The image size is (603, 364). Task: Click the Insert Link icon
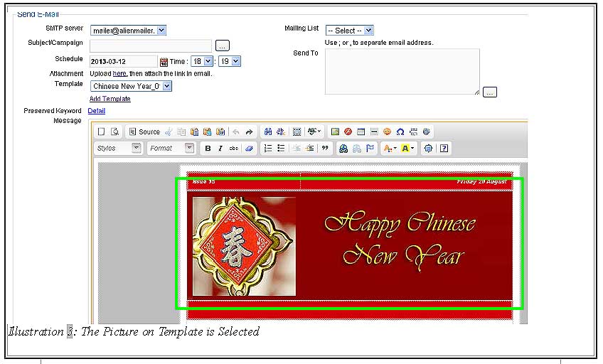tap(343, 149)
